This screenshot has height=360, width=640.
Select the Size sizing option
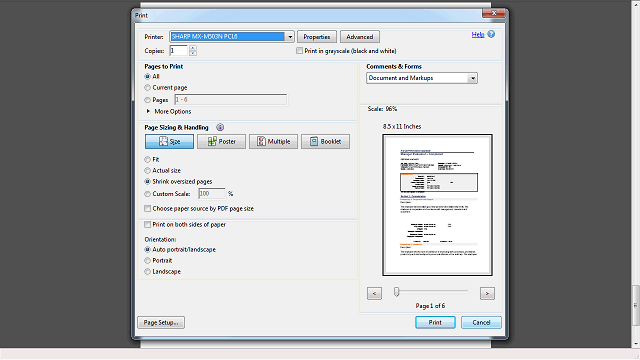click(169, 141)
